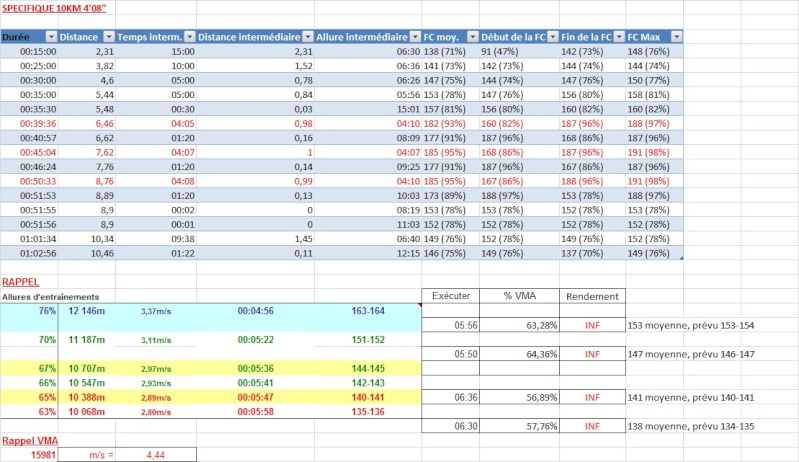Viewport: 799px width, 462px height.
Task: Select intermediate distance cell 1,52
Action: 255,66
